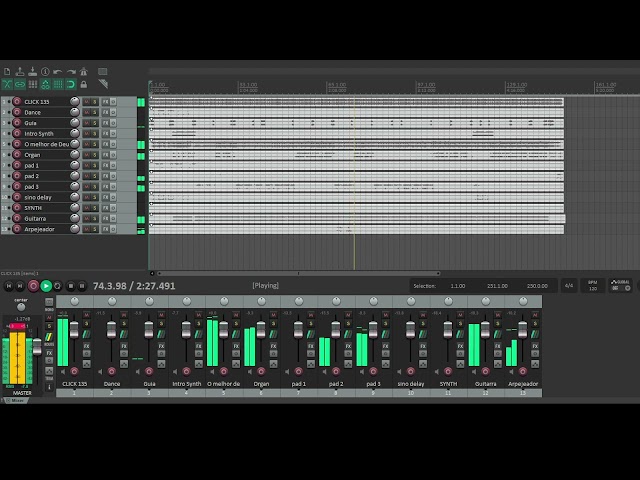
Task: Solo the Guia track in track panel
Action: click(94, 123)
